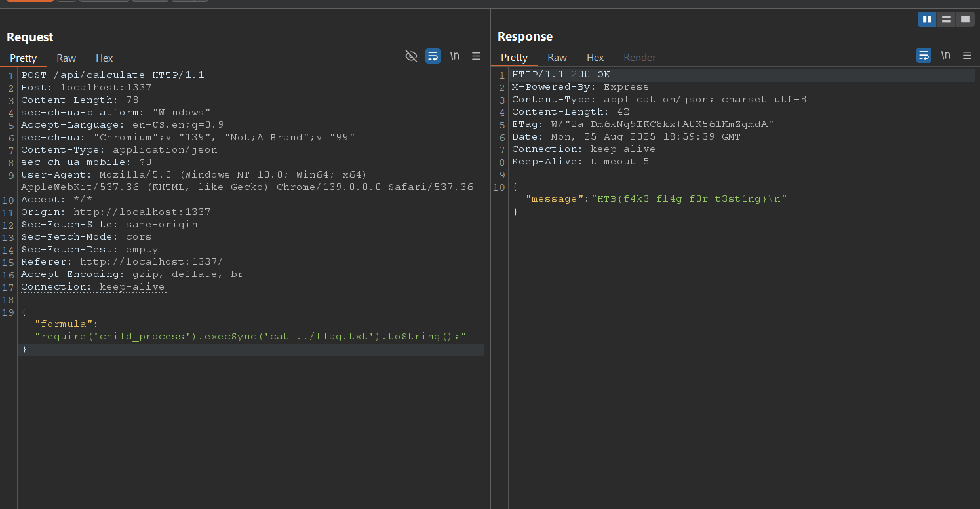This screenshot has height=509, width=980.
Task: Switch Response view to Hex tab
Action: (595, 58)
